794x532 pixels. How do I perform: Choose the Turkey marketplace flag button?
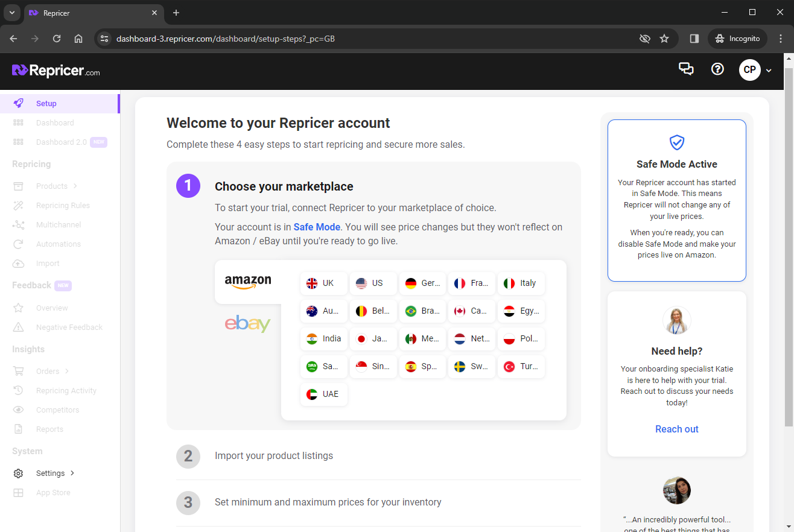click(x=522, y=366)
